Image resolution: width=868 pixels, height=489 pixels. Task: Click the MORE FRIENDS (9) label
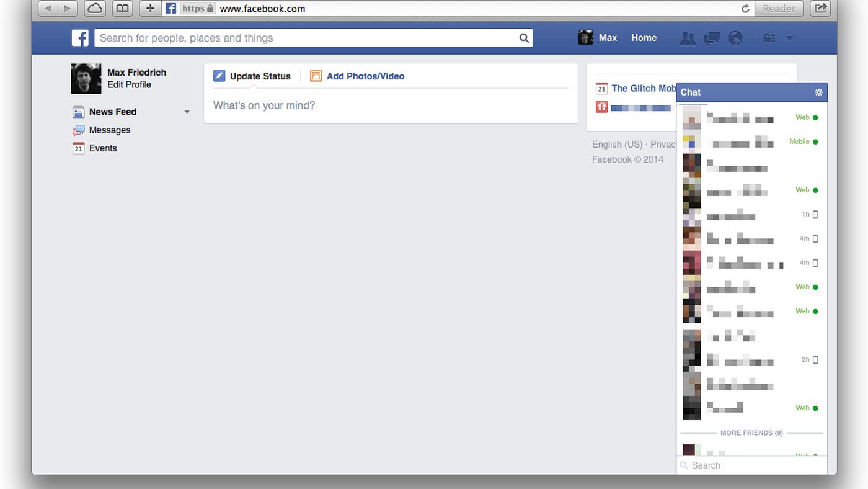click(x=751, y=433)
